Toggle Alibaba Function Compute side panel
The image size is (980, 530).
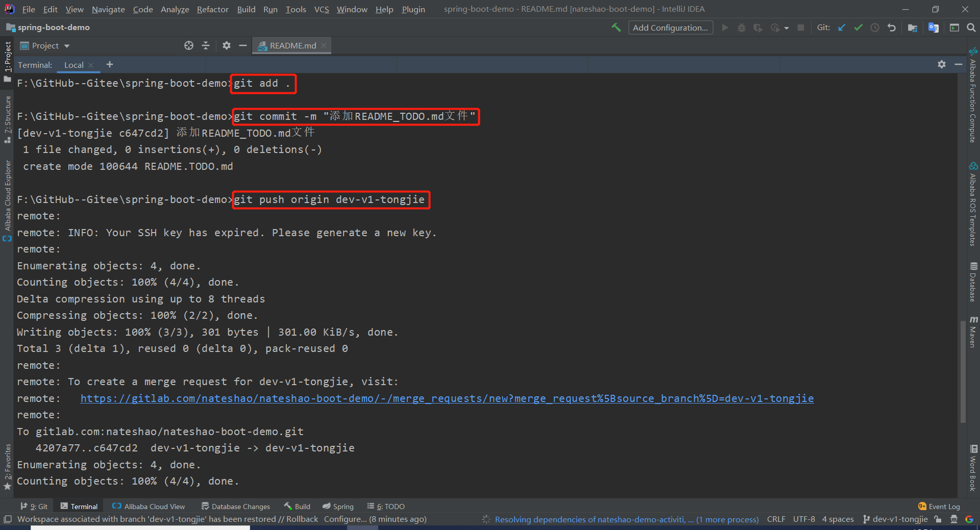tap(973, 95)
